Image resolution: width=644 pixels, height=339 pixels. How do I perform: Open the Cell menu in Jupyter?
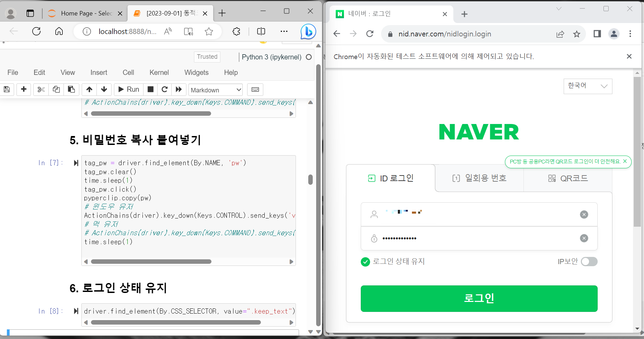(128, 72)
